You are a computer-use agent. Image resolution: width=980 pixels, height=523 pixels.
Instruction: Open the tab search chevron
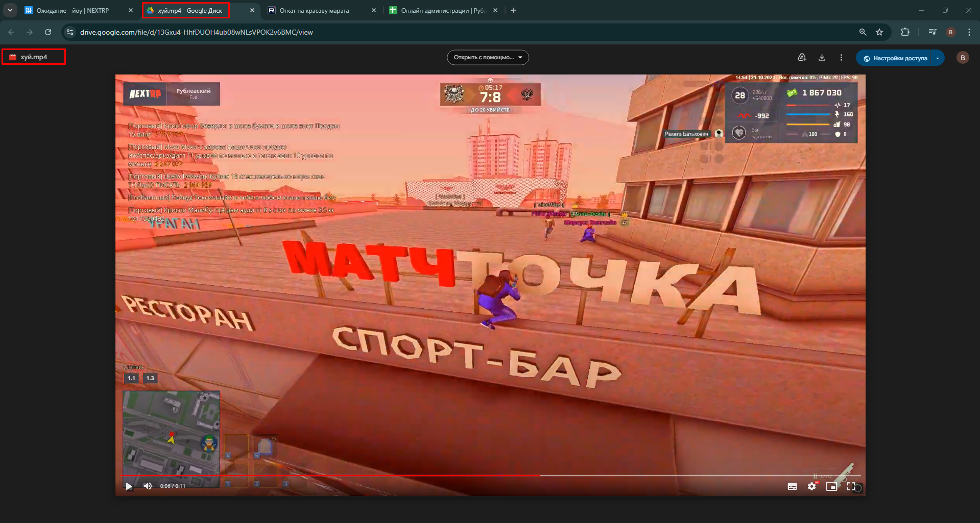(x=10, y=10)
